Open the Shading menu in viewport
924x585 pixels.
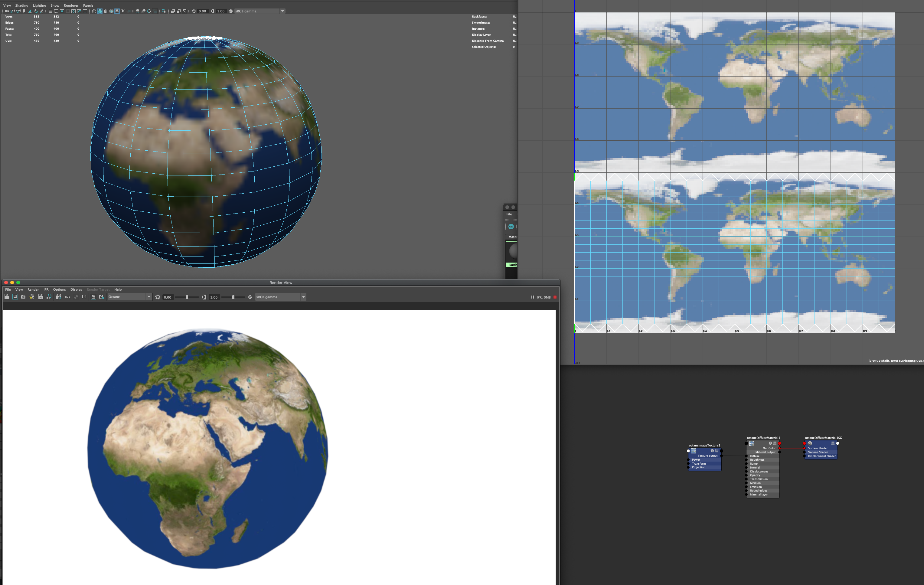pyautogui.click(x=21, y=5)
